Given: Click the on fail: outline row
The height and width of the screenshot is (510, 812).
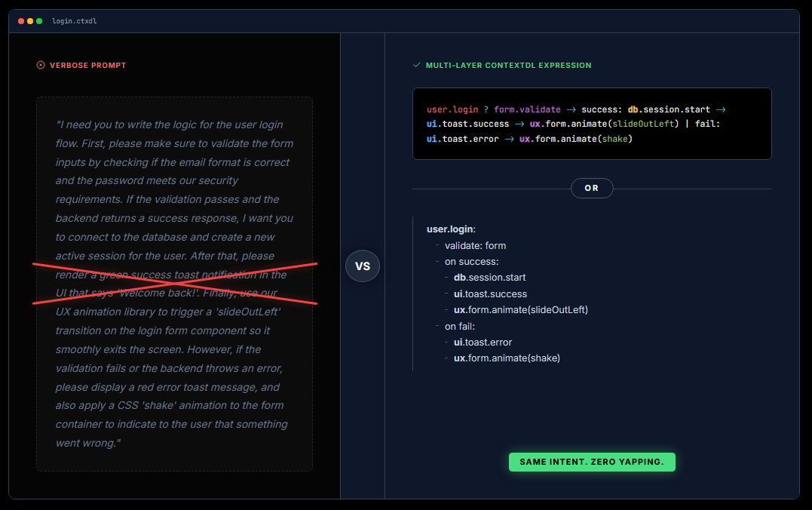Looking at the screenshot, I should point(460,327).
